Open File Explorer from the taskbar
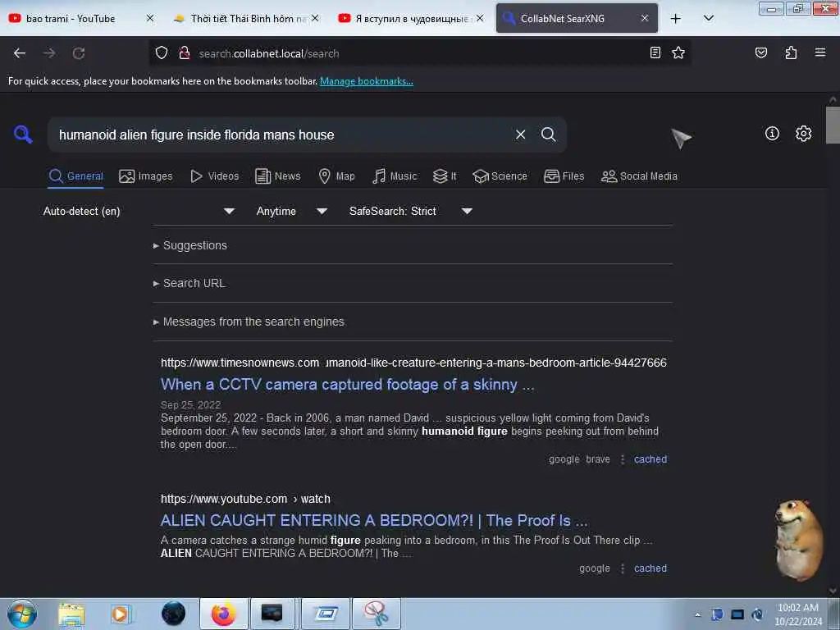 coord(71,614)
